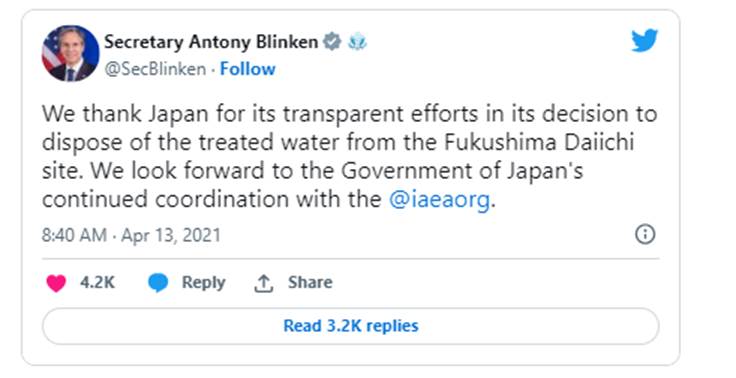The height and width of the screenshot is (378, 736).
Task: Click the Share label
Action: tap(310, 282)
